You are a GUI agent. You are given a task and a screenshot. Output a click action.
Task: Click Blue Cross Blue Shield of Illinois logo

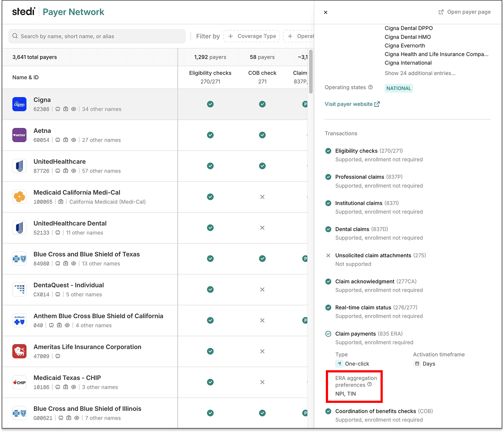pyautogui.click(x=19, y=413)
